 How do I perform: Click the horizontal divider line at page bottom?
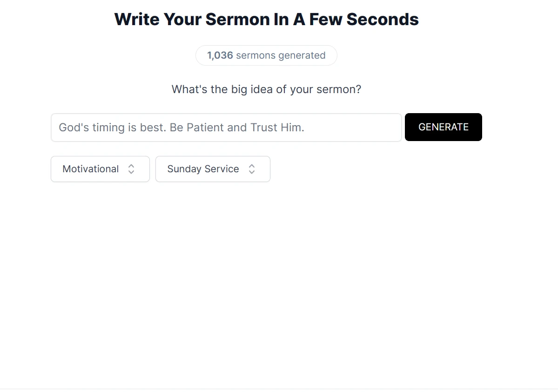[279, 389]
